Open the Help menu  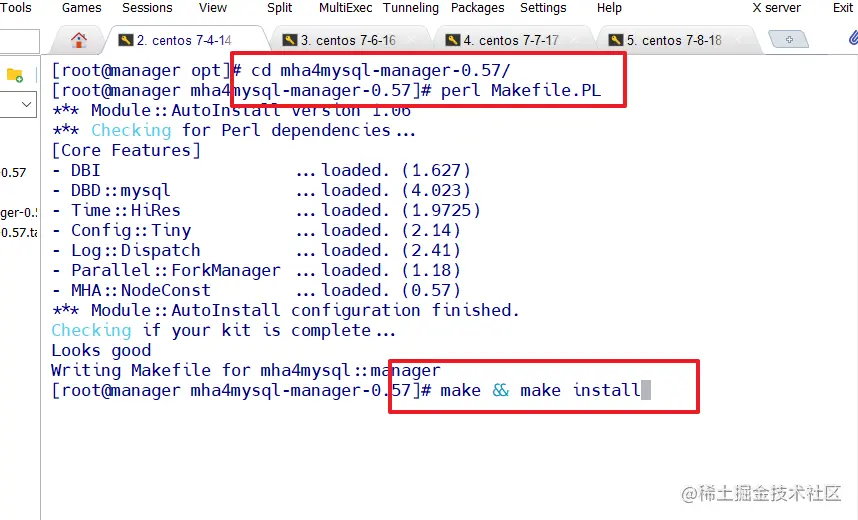point(609,8)
